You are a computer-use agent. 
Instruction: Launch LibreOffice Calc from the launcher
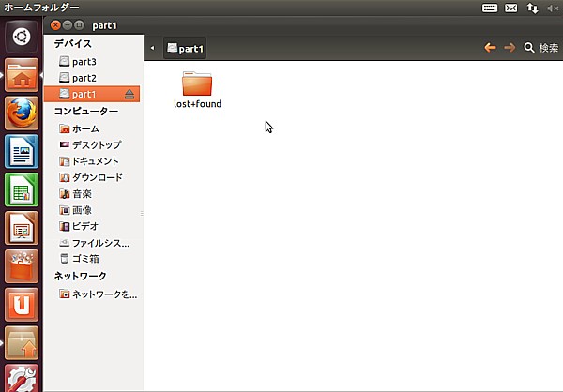tap(22, 189)
